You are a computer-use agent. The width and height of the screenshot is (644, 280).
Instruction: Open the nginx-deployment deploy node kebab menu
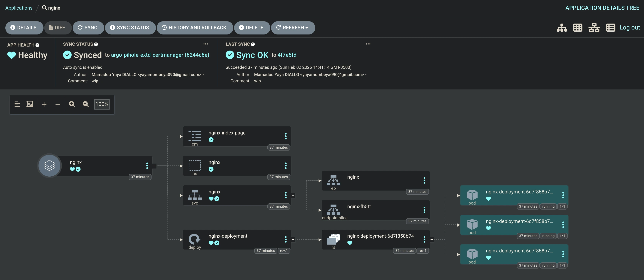point(285,240)
